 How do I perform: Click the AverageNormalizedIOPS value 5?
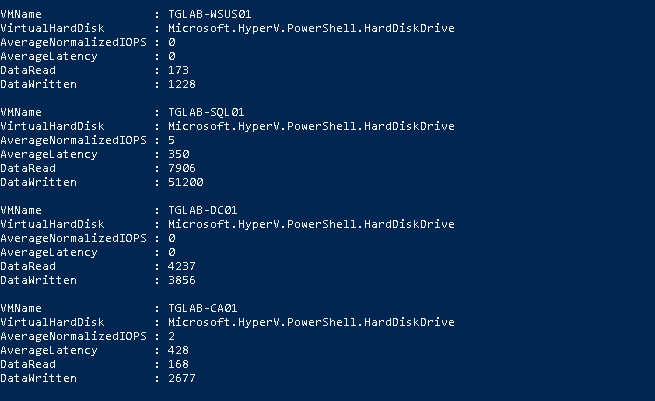pos(172,140)
